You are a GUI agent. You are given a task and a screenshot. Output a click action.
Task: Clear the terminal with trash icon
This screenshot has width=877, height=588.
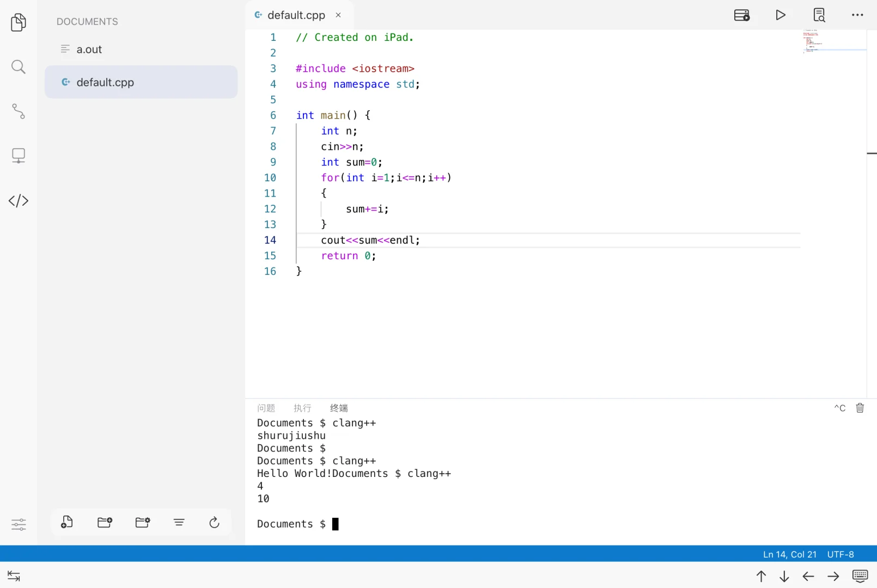[860, 408]
